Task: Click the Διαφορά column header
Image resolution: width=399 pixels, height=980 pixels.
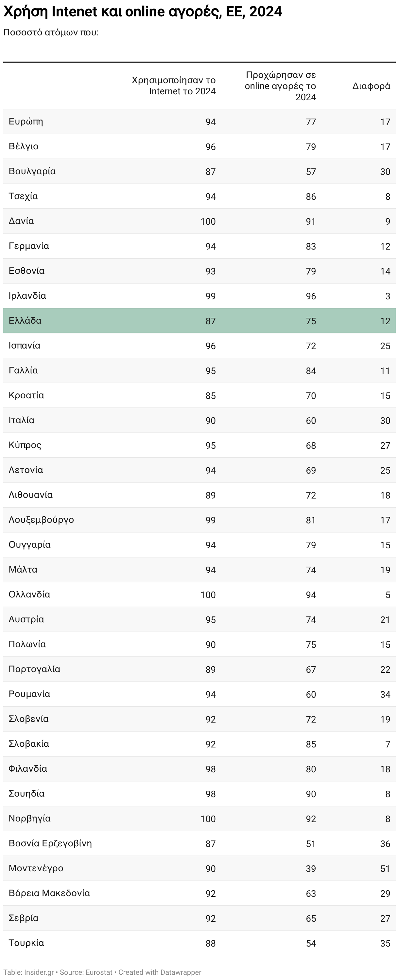Action: [x=371, y=86]
